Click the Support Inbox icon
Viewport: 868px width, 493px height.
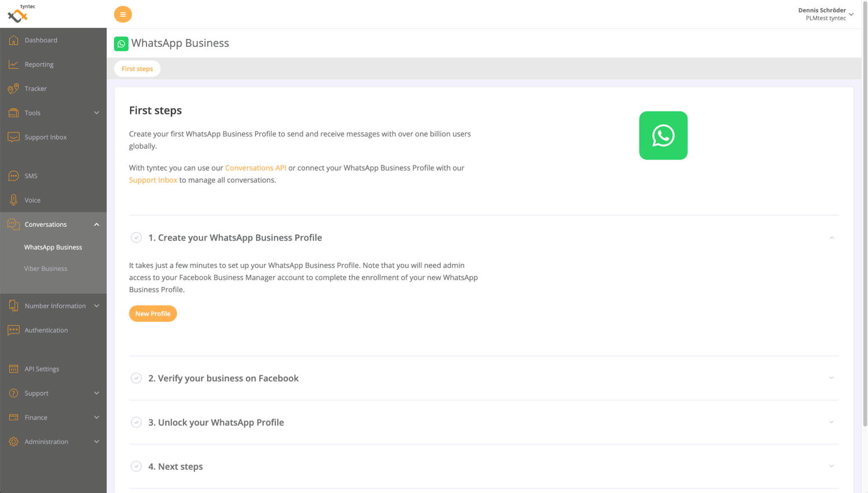tap(13, 137)
